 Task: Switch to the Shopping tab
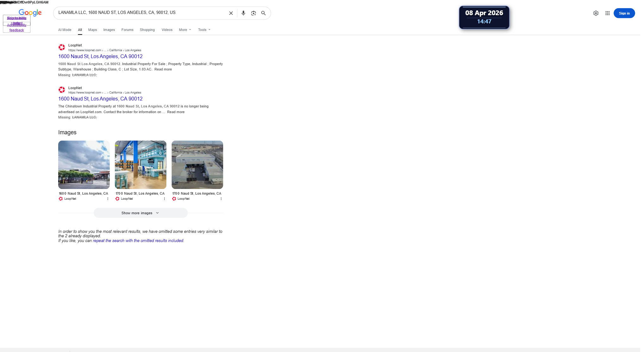click(147, 30)
